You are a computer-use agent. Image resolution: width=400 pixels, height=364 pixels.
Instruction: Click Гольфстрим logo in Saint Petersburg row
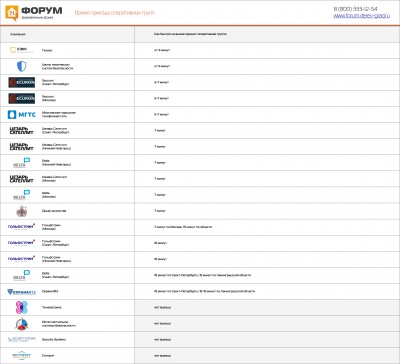pyautogui.click(x=22, y=242)
